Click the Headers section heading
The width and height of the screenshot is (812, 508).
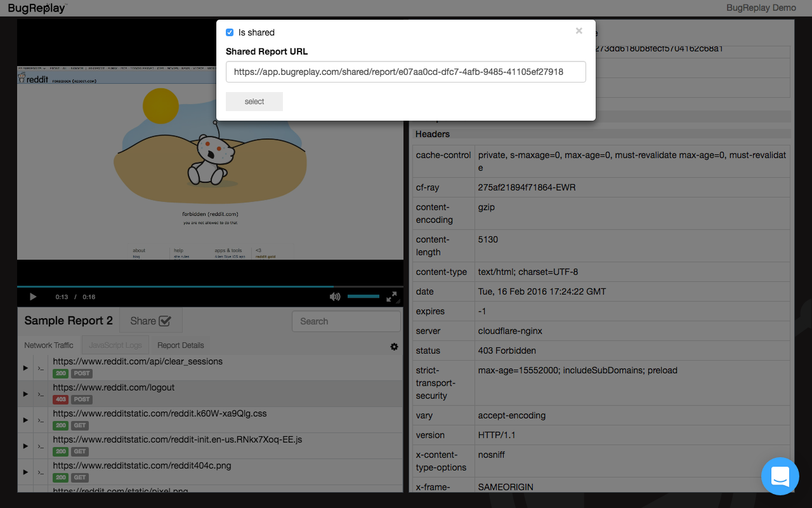click(433, 134)
